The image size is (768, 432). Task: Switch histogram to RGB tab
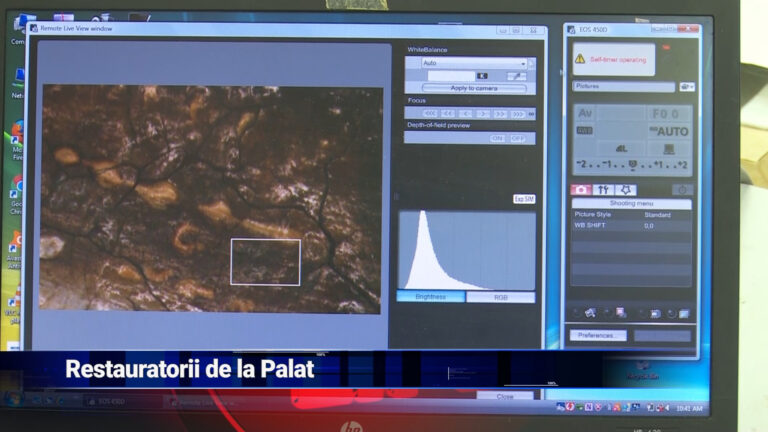(501, 297)
